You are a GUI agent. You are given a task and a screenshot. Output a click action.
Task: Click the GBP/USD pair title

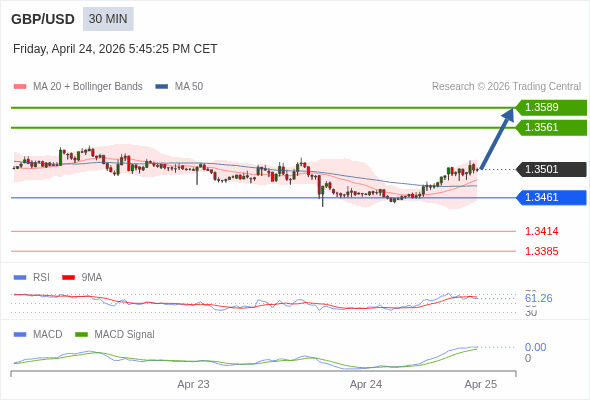pyautogui.click(x=43, y=19)
